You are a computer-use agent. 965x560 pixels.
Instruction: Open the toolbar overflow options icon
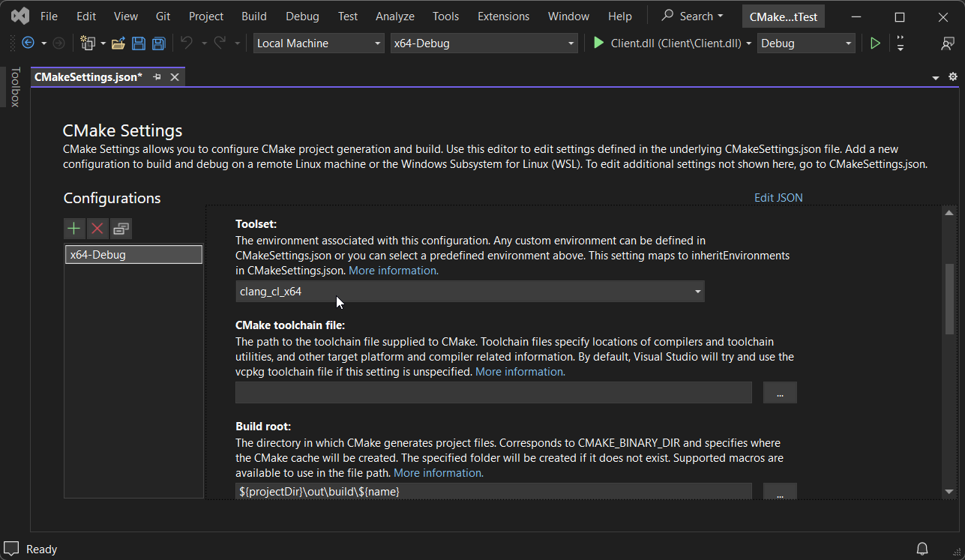901,43
